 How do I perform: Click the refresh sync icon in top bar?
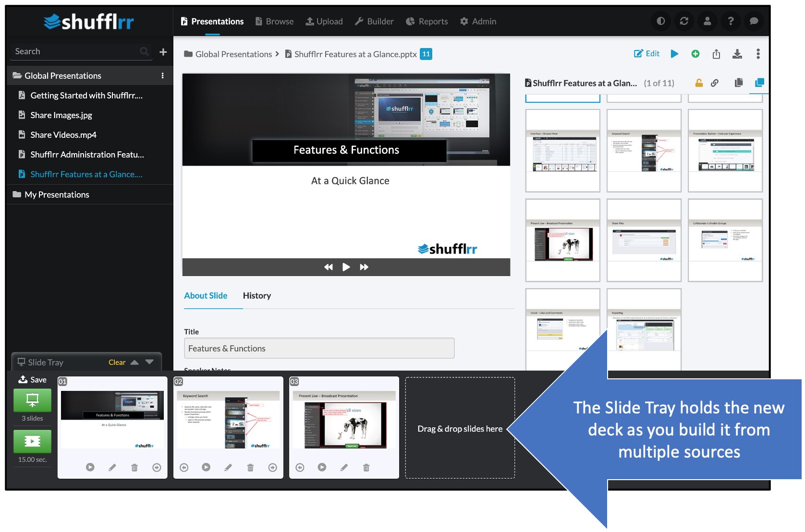pyautogui.click(x=684, y=21)
